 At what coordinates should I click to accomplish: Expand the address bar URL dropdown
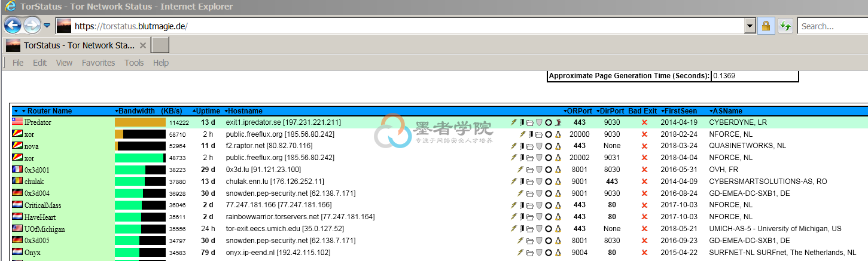(x=749, y=26)
